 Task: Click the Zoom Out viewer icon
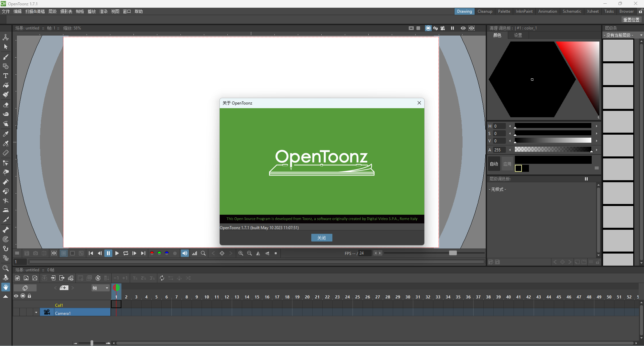[250, 253]
